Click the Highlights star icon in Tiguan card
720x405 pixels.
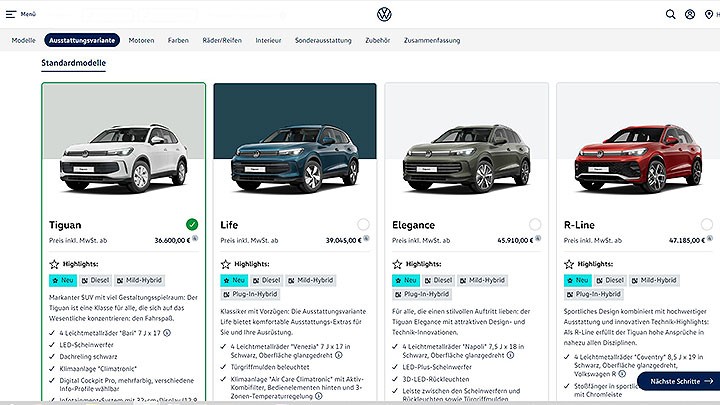54,264
